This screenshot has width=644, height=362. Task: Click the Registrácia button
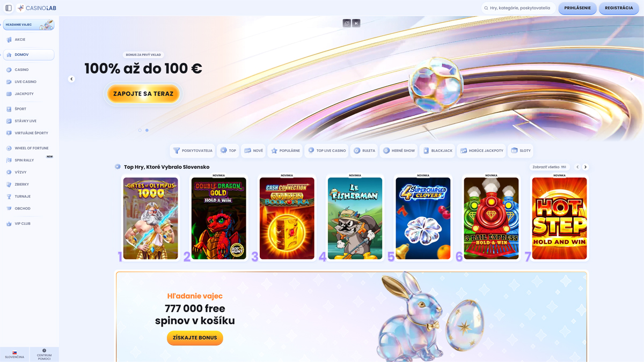(619, 8)
